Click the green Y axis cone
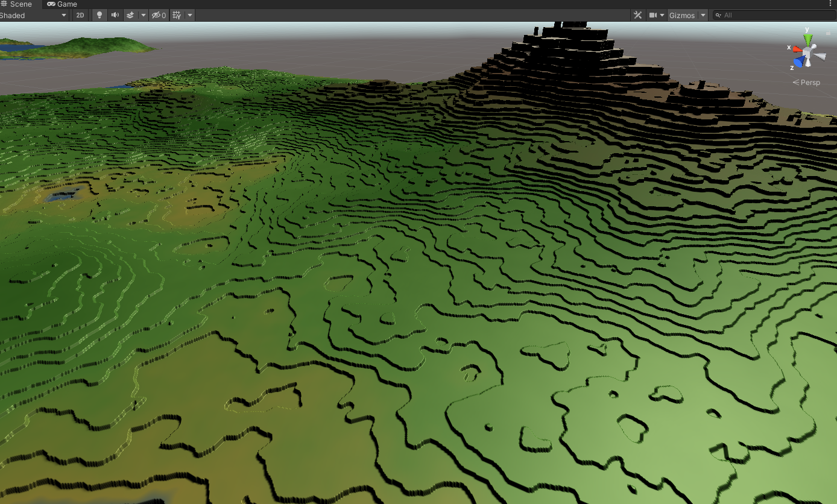Image resolution: width=837 pixels, height=504 pixels. coord(807,39)
